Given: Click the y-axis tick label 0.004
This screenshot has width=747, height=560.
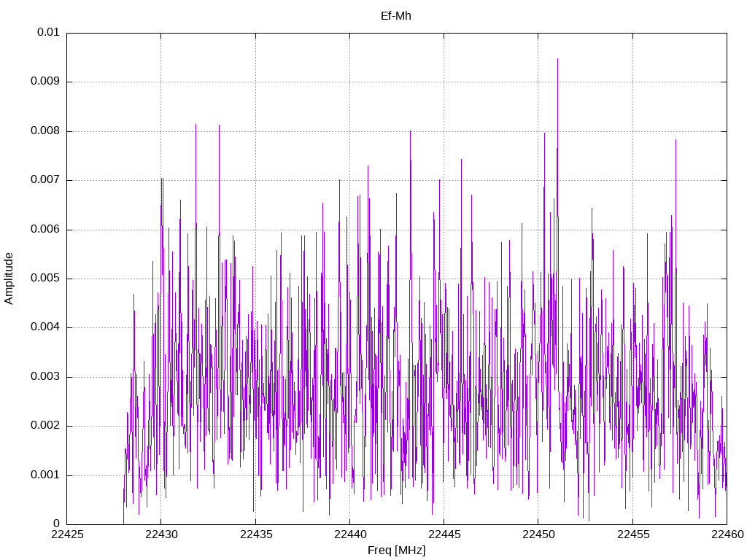Looking at the screenshot, I should (x=45, y=327).
